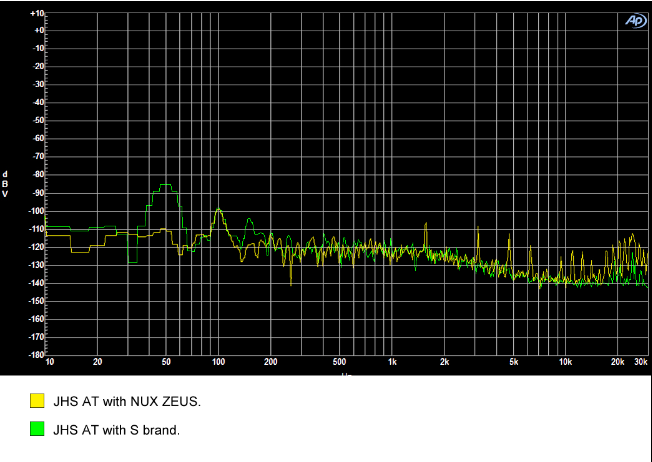Viewport: 652px width, 462px height.
Task: Click the green S brand legend swatch
Action: point(37,431)
